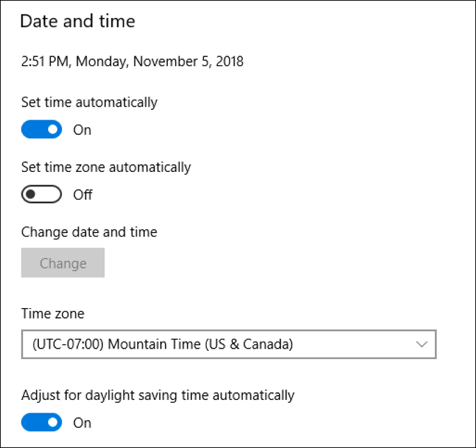Click the Off text beside time zone switch
The image size is (476, 448).
tap(83, 195)
